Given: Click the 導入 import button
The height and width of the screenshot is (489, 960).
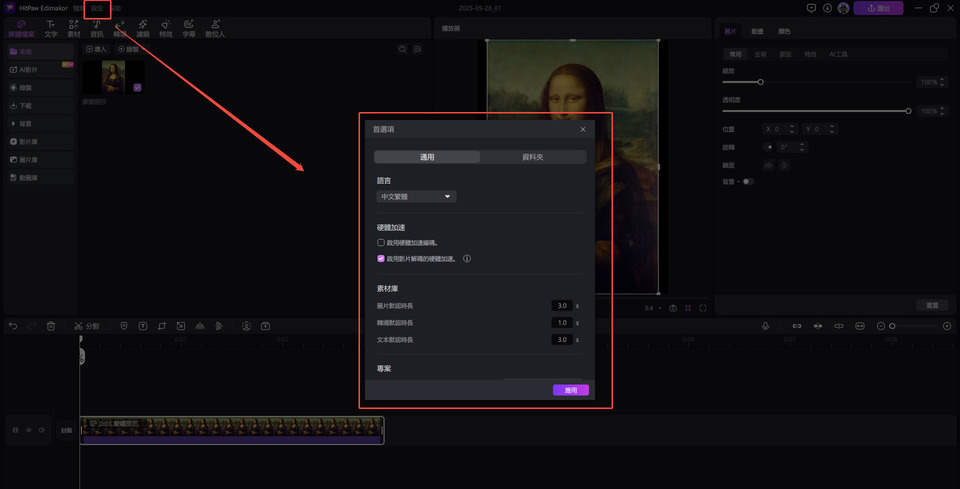Looking at the screenshot, I should pyautogui.click(x=97, y=49).
